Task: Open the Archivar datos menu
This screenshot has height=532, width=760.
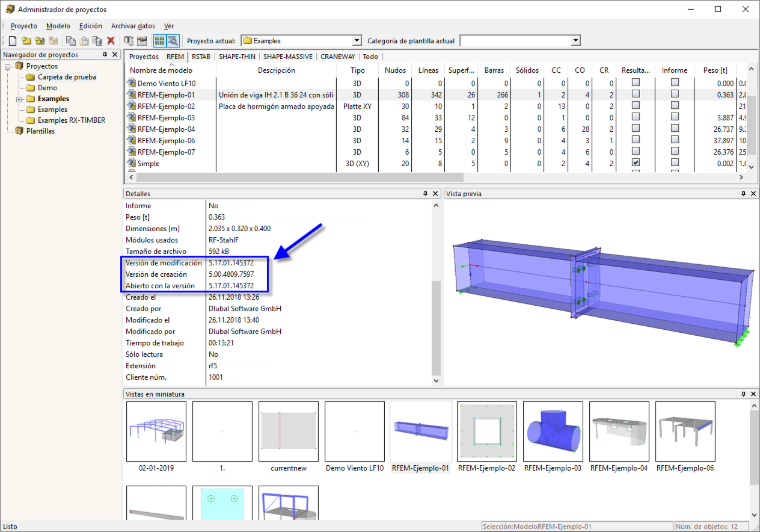Action: pyautogui.click(x=133, y=26)
